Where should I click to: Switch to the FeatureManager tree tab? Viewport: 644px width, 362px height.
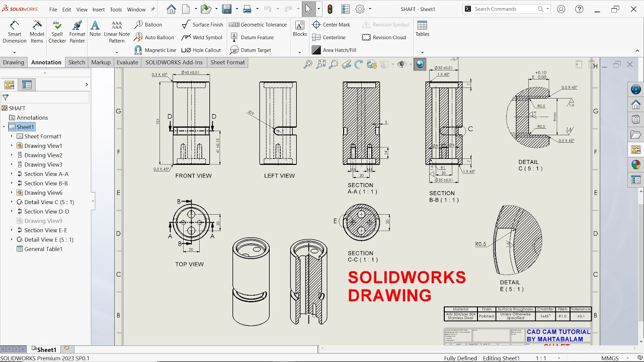pos(10,85)
